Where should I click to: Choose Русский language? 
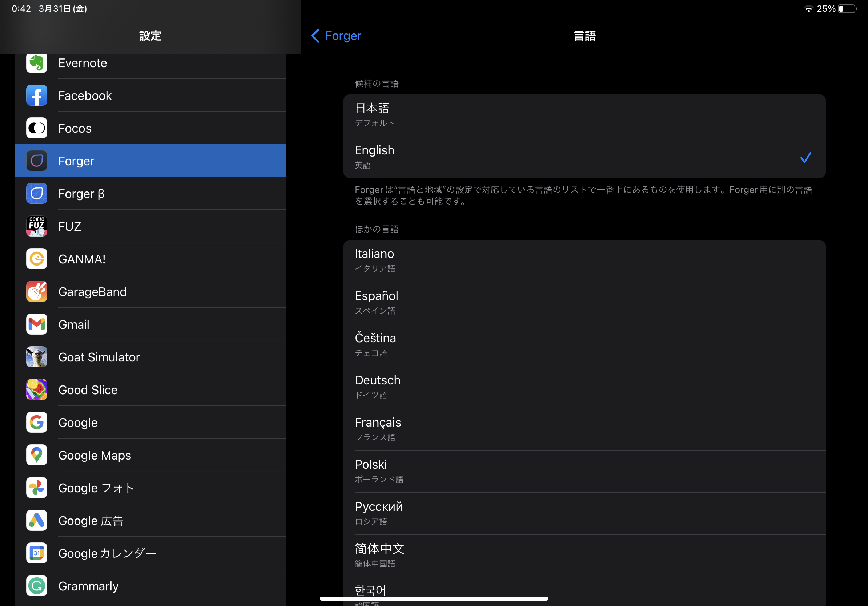click(584, 513)
